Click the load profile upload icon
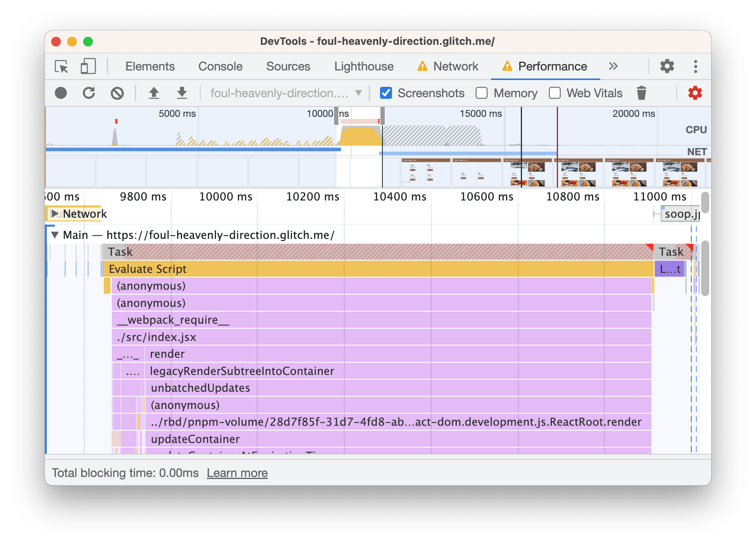The height and width of the screenshot is (545, 756). click(154, 93)
